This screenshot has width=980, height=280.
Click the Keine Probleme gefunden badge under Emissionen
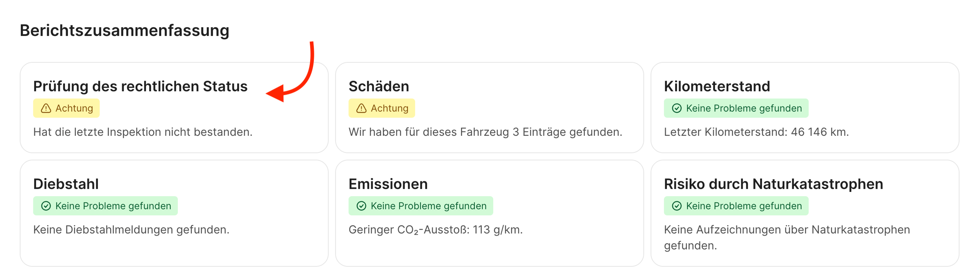pyautogui.click(x=421, y=206)
